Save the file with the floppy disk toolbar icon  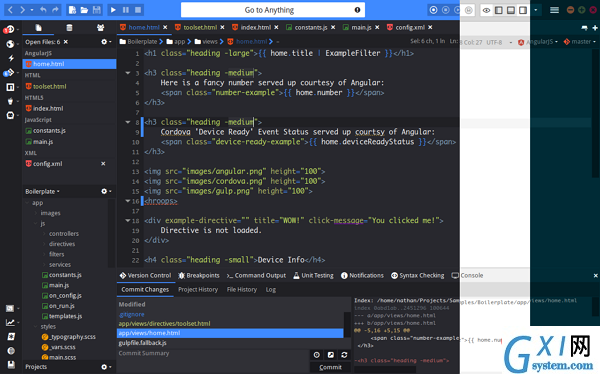pyautogui.click(x=97, y=10)
